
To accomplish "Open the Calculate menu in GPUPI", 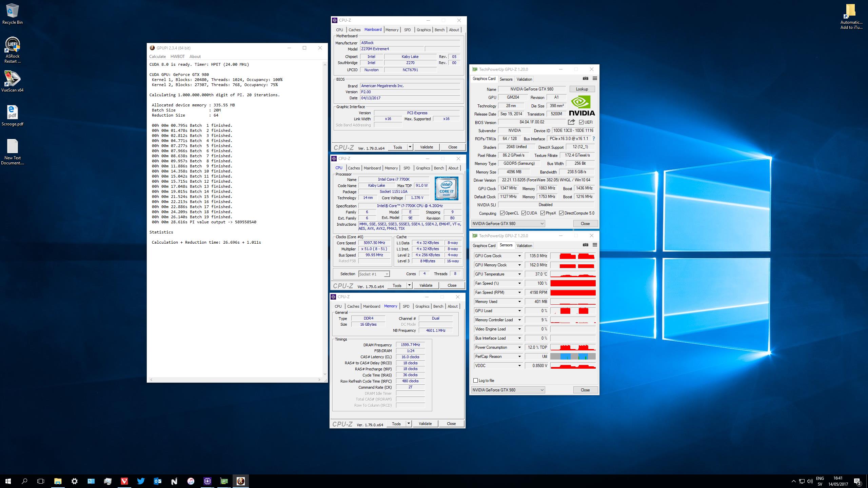I will [157, 57].
